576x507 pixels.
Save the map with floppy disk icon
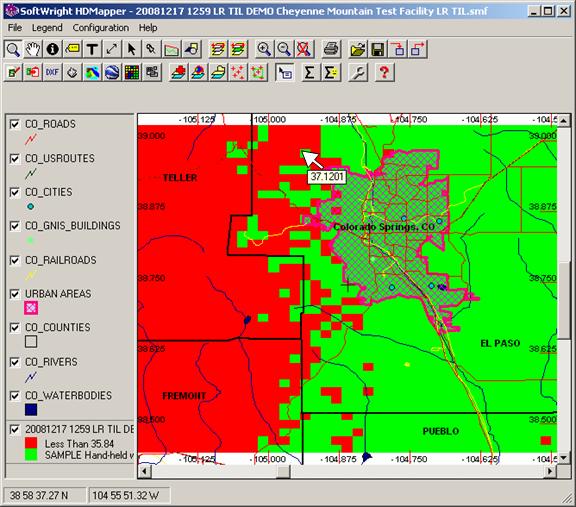(x=378, y=49)
